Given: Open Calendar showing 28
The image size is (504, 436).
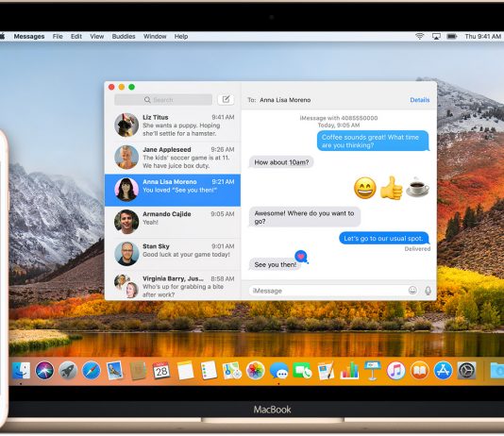Looking at the screenshot, I should 161,371.
